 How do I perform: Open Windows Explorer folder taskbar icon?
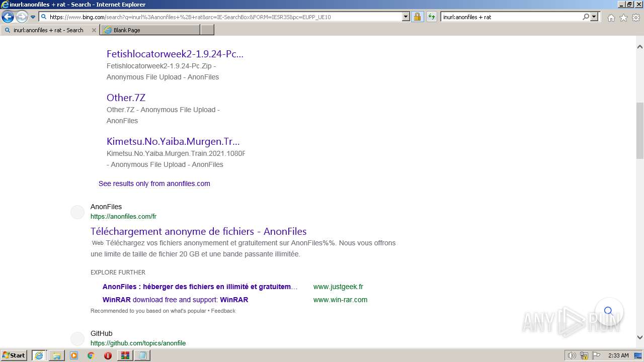[56, 355]
